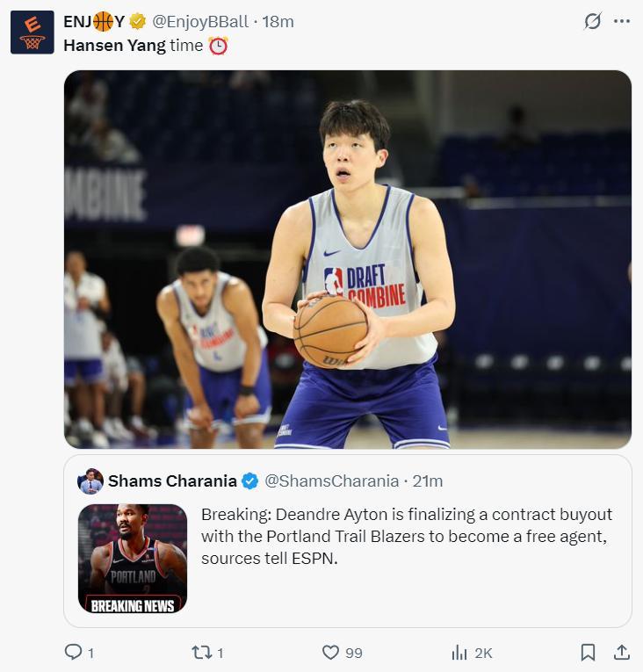Open the quoted Deandre Ayton buyout tweet
The width and height of the screenshot is (643, 672).
(x=407, y=535)
